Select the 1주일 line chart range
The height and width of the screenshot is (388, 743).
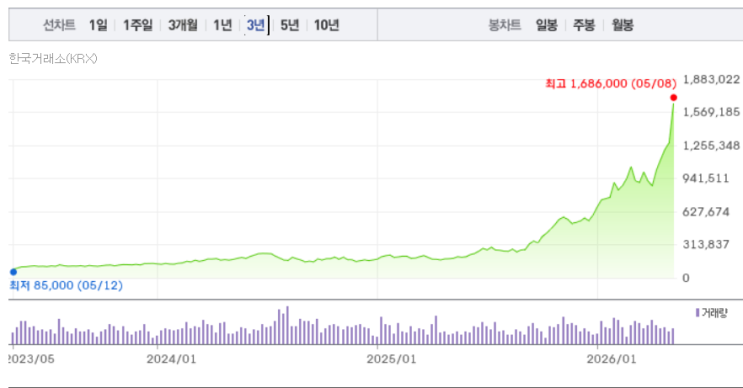[138, 25]
